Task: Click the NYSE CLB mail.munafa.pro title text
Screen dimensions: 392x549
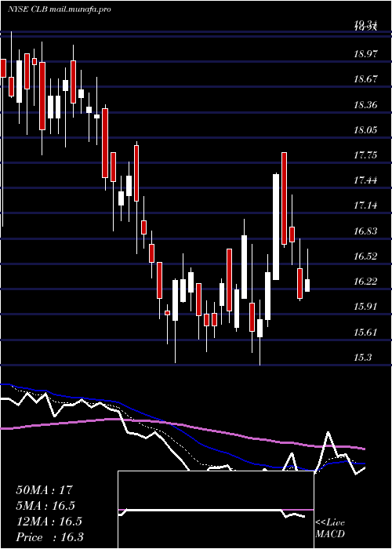Action: click(60, 9)
